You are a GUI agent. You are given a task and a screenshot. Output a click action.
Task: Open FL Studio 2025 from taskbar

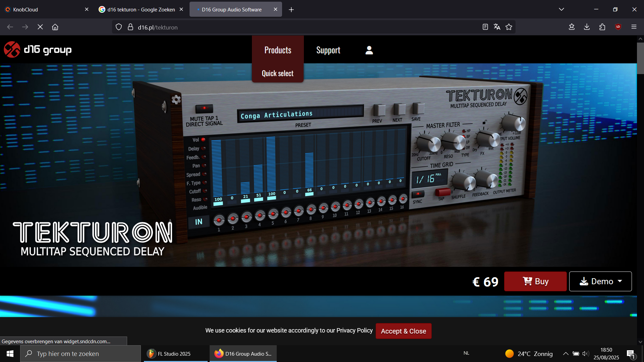[176, 354]
